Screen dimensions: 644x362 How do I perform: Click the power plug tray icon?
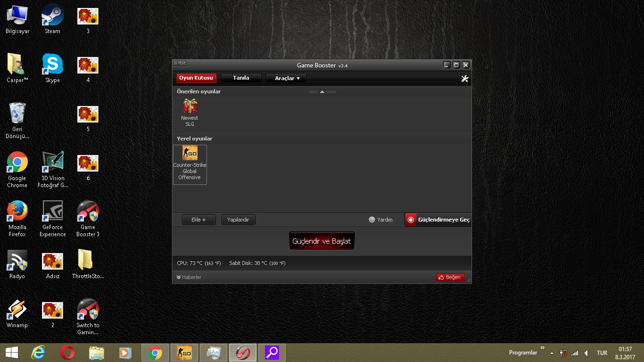tap(563, 353)
